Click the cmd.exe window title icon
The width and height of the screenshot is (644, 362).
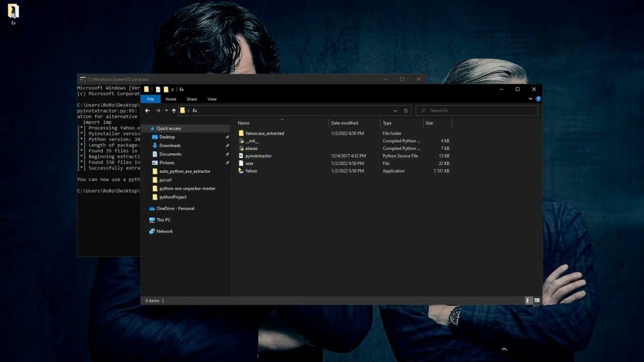pos(83,79)
